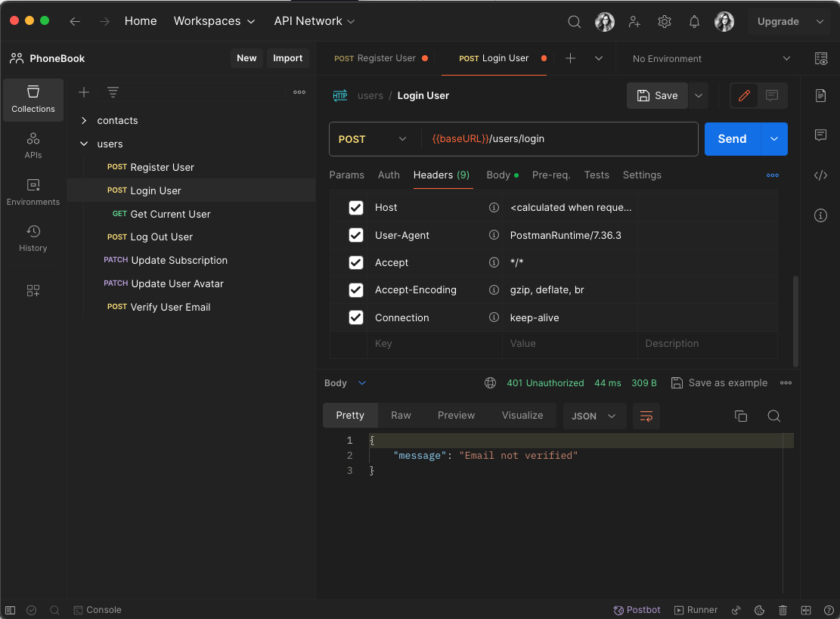Expand the contacts collection folder
This screenshot has height=619, width=840.
(x=84, y=120)
